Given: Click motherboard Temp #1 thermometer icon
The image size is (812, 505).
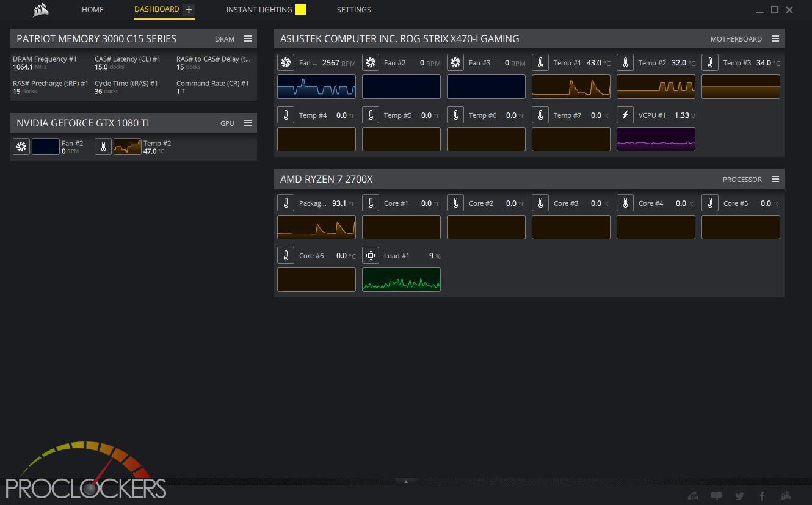Looking at the screenshot, I should click(x=540, y=62).
